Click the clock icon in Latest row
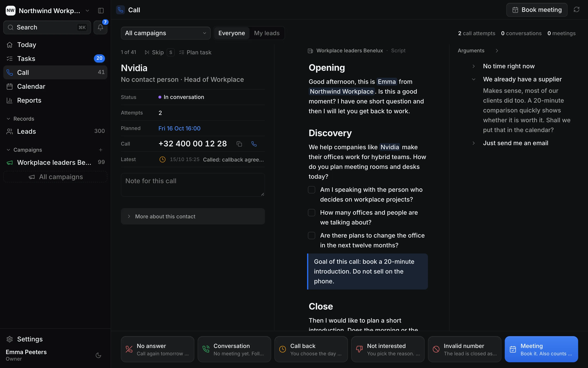The width and height of the screenshot is (588, 368). [162, 159]
